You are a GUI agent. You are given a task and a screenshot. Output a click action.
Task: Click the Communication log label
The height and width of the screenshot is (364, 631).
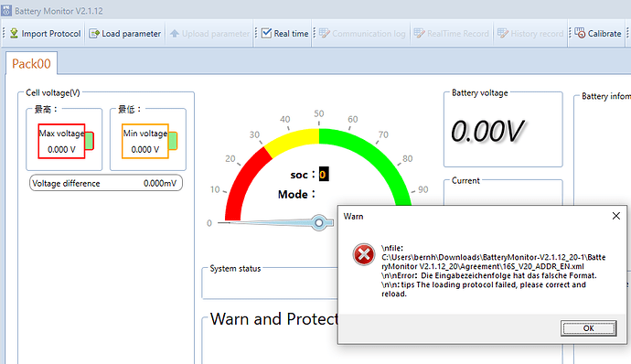[369, 34]
